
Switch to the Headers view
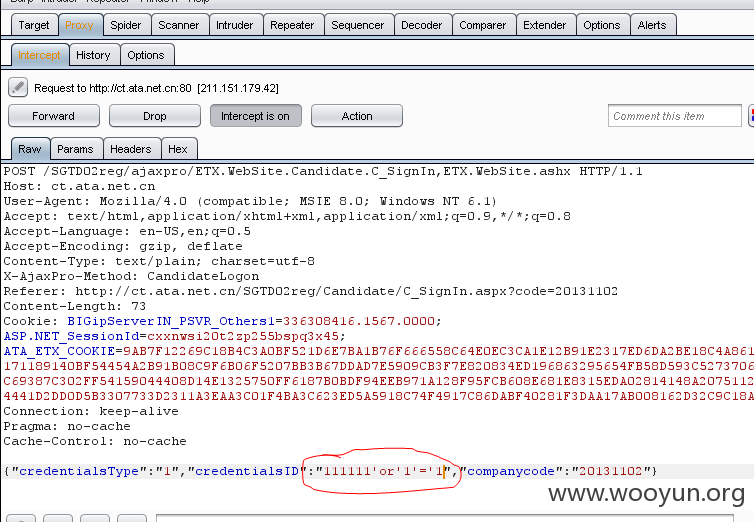click(x=131, y=149)
